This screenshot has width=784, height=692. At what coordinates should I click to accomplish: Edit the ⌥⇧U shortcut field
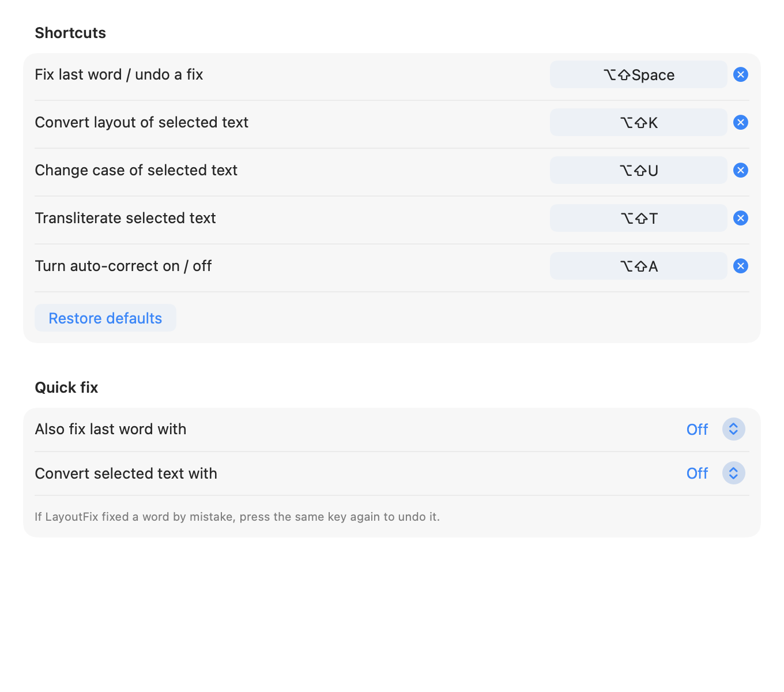[638, 170]
